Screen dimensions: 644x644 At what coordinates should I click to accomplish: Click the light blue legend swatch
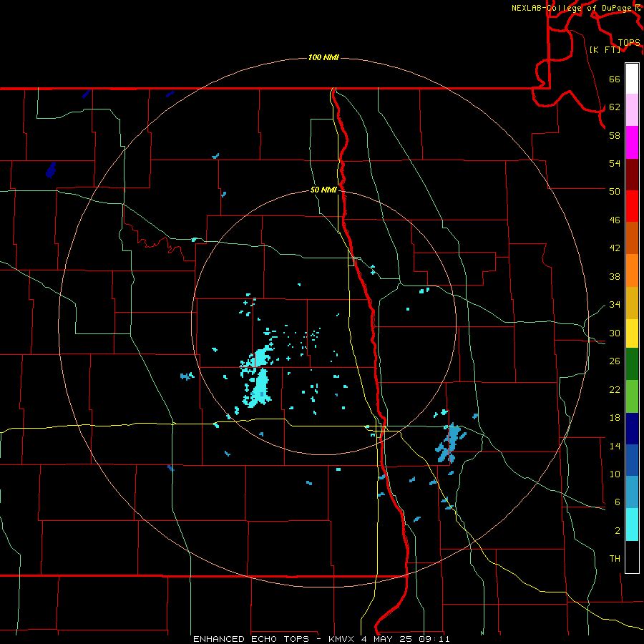click(x=632, y=492)
